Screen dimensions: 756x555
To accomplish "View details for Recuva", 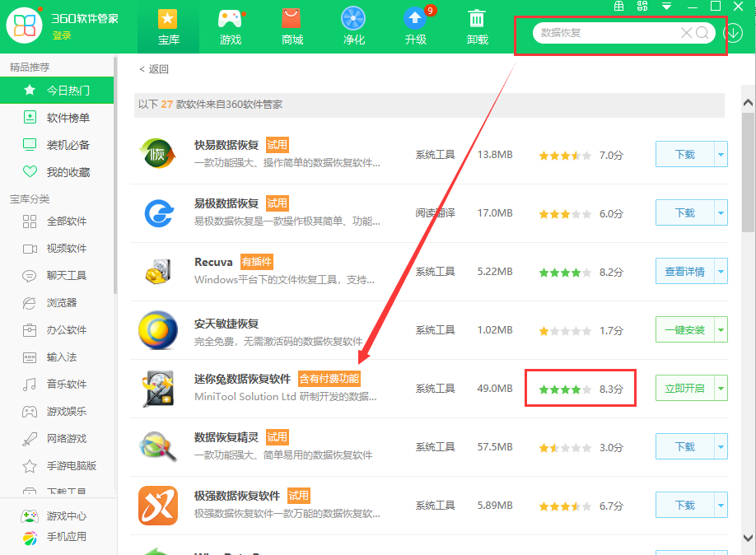I will coord(684,272).
